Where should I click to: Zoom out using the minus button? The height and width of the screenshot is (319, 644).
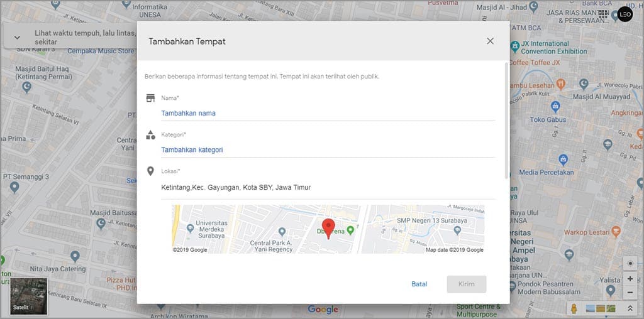coord(630,293)
